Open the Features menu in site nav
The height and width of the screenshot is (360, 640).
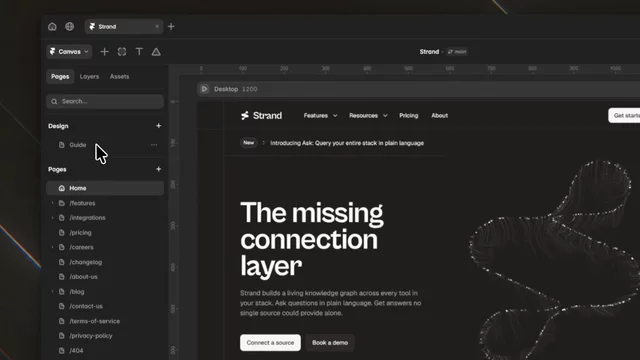pyautogui.click(x=320, y=116)
